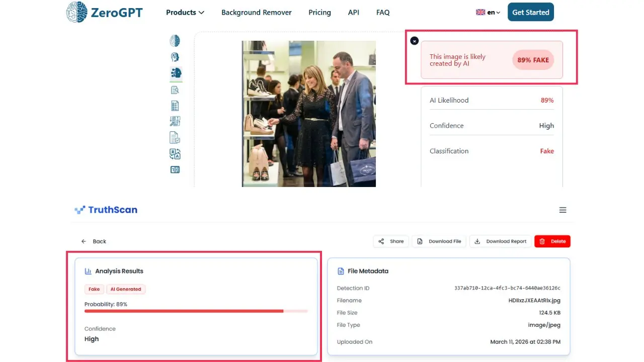Click the Download Report button
This screenshot has width=644, height=362.
(x=500, y=241)
